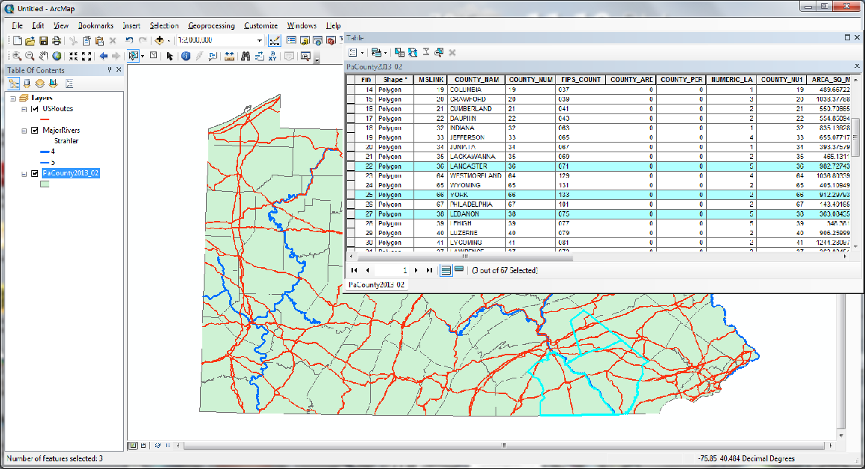Open Table Options dropdown arrow
The width and height of the screenshot is (868, 471).
362,53
